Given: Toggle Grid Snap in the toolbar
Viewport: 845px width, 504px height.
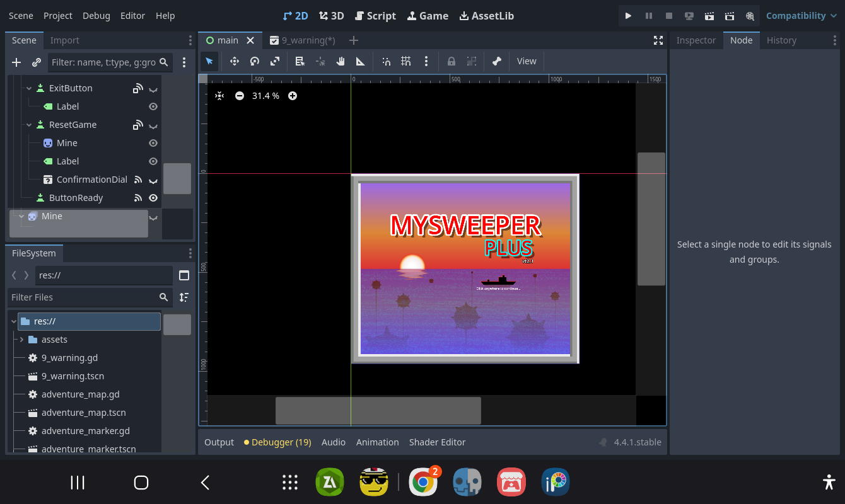Looking at the screenshot, I should pyautogui.click(x=406, y=61).
